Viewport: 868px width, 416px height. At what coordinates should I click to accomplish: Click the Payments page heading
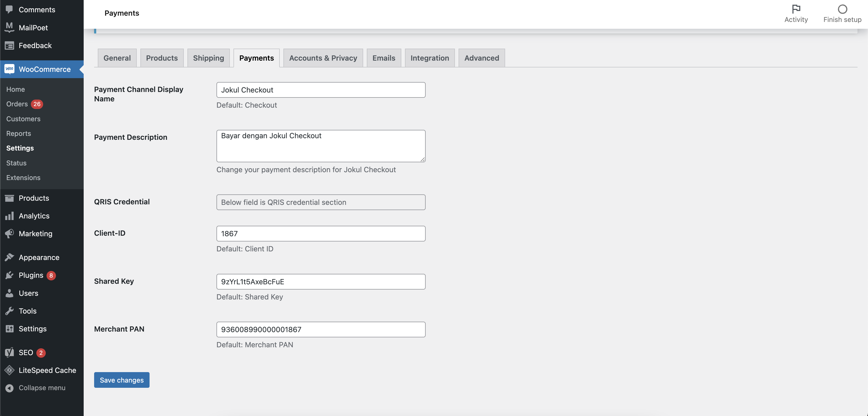coord(122,13)
